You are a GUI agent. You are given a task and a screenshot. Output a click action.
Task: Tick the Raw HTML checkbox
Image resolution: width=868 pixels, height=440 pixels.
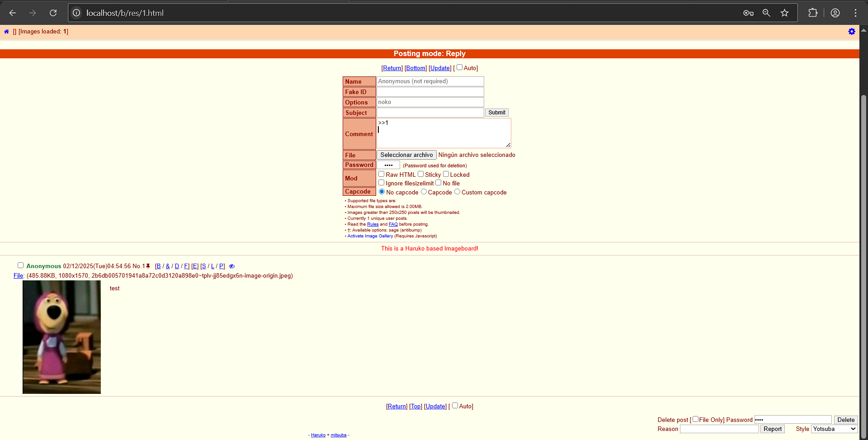381,174
